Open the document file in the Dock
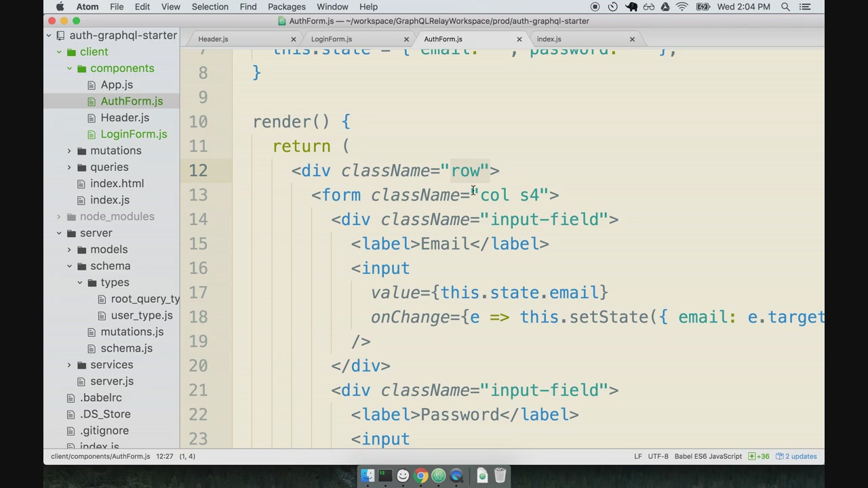The width and height of the screenshot is (868, 488). [482, 476]
